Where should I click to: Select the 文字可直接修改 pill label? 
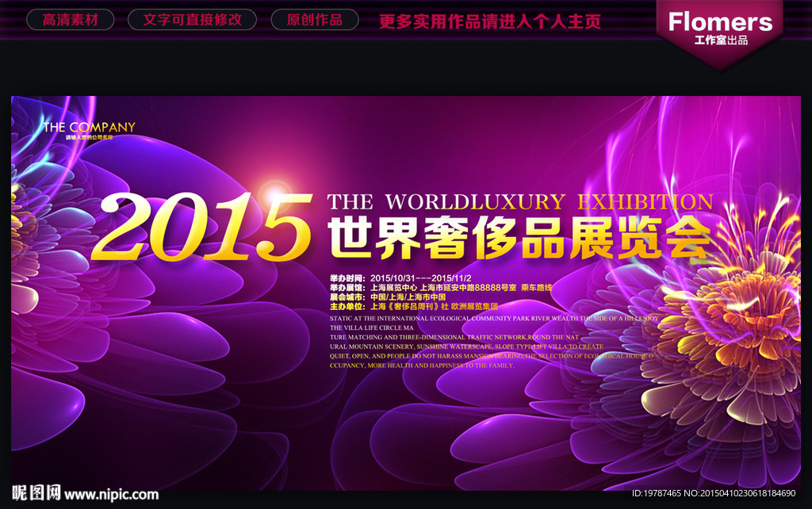[x=192, y=20]
